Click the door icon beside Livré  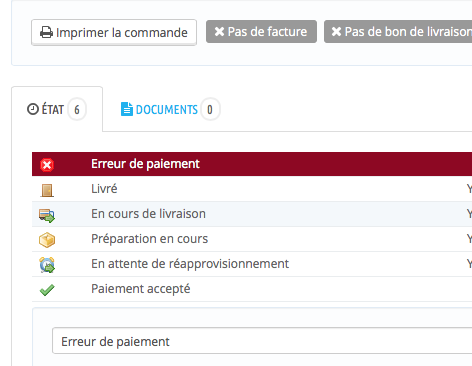(x=47, y=190)
